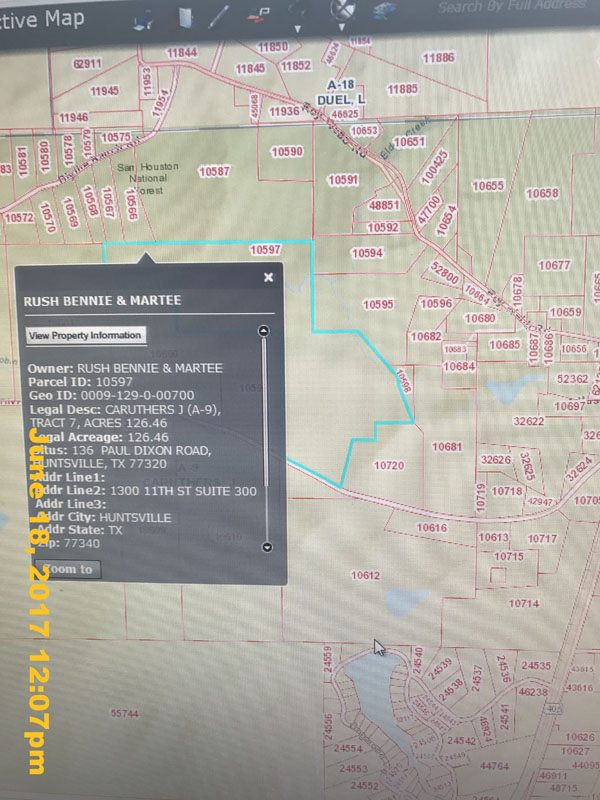Select parcel 55744 on the map
Screen dimensions: 600x800
(124, 713)
